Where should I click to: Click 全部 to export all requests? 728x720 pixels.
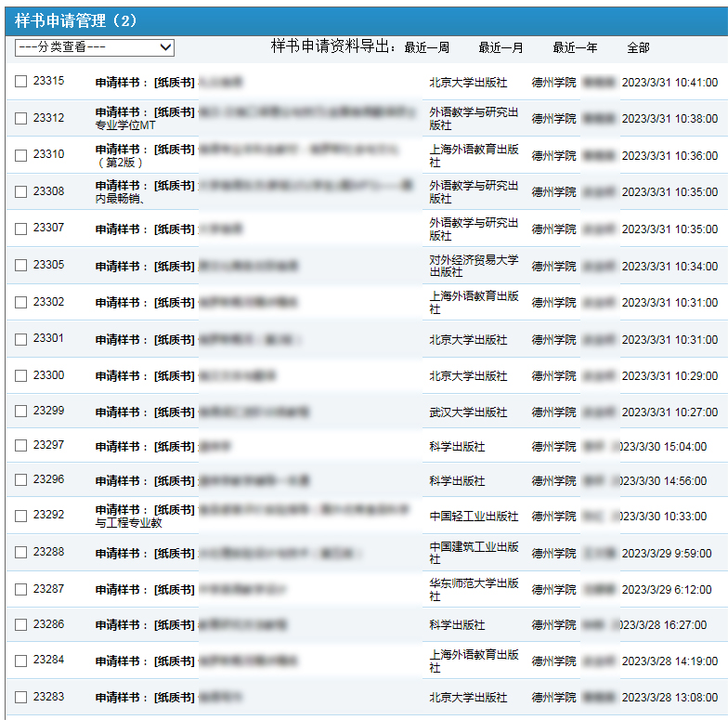tap(638, 47)
